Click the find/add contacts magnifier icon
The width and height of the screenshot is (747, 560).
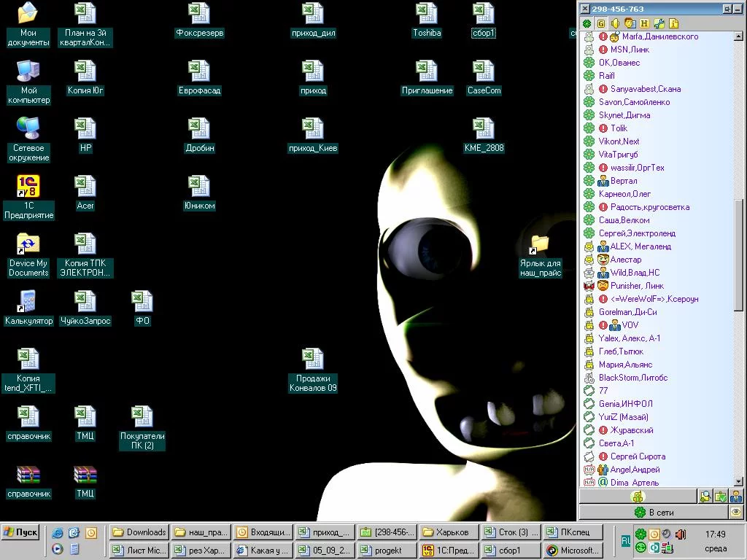click(x=705, y=497)
